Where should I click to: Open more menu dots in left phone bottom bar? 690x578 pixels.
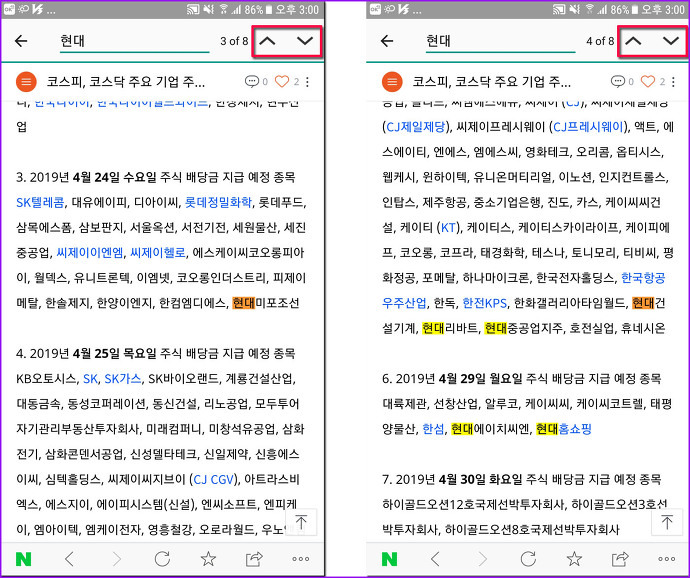pyautogui.click(x=301, y=559)
